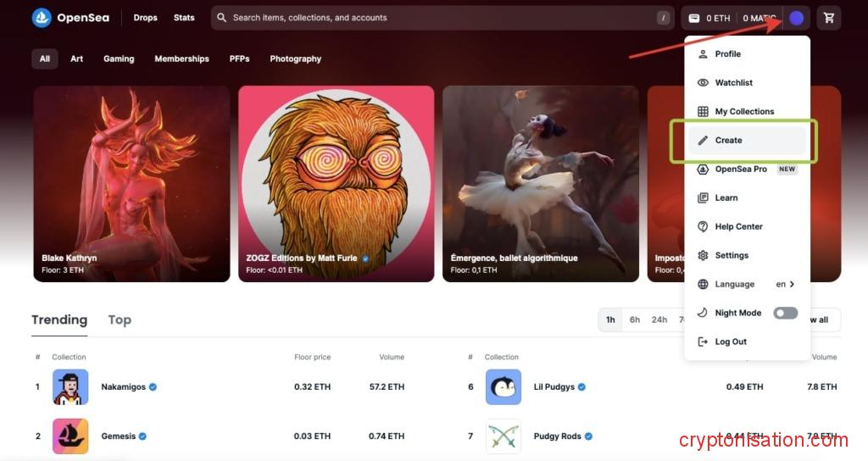Click the My Collections grid icon
The height and width of the screenshot is (461, 868).
pos(702,112)
